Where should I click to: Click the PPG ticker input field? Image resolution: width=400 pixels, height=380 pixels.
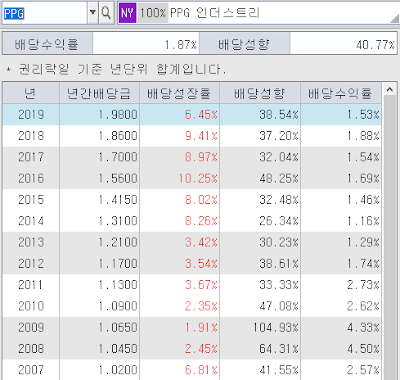coord(45,13)
